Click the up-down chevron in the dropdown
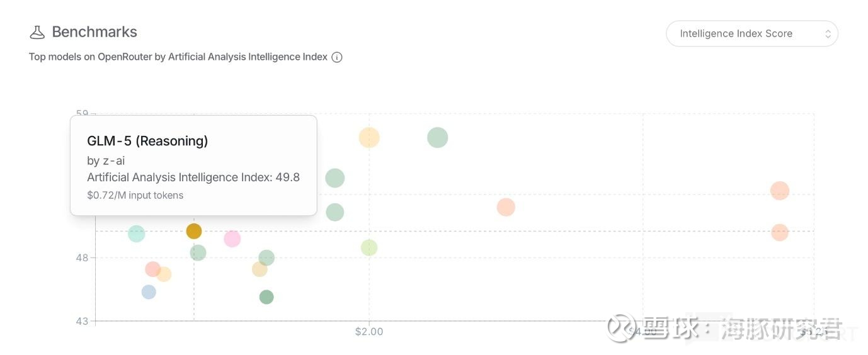The image size is (868, 355). (x=828, y=34)
